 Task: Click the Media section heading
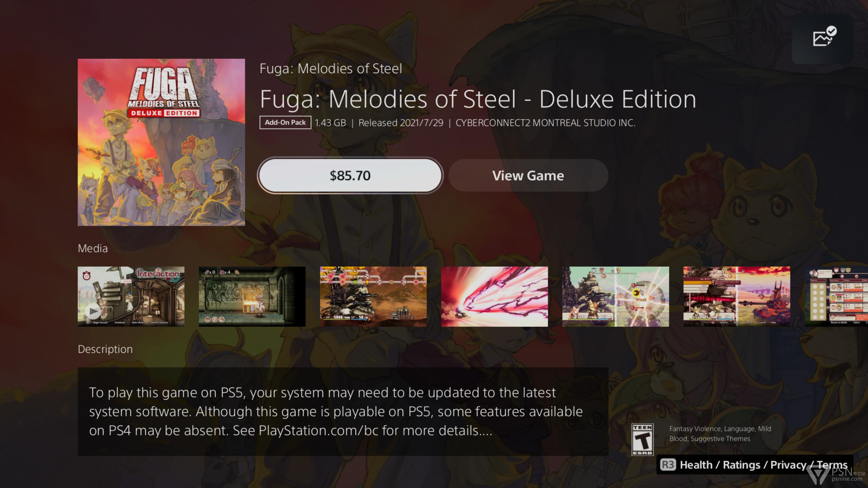coord(93,249)
